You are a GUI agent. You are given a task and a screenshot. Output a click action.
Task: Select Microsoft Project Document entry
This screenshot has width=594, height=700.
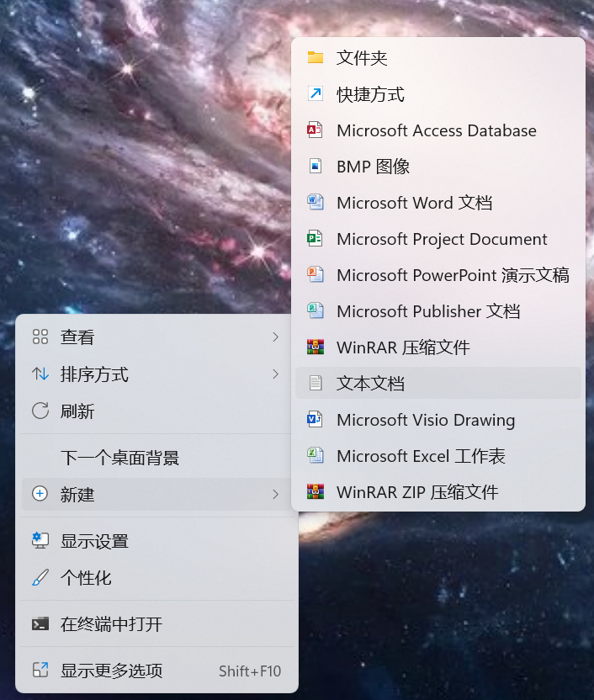(438, 239)
